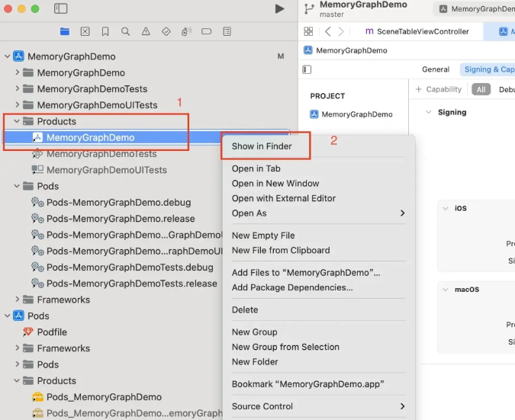Click the MemoryGraphDemo project root icon

[19, 56]
